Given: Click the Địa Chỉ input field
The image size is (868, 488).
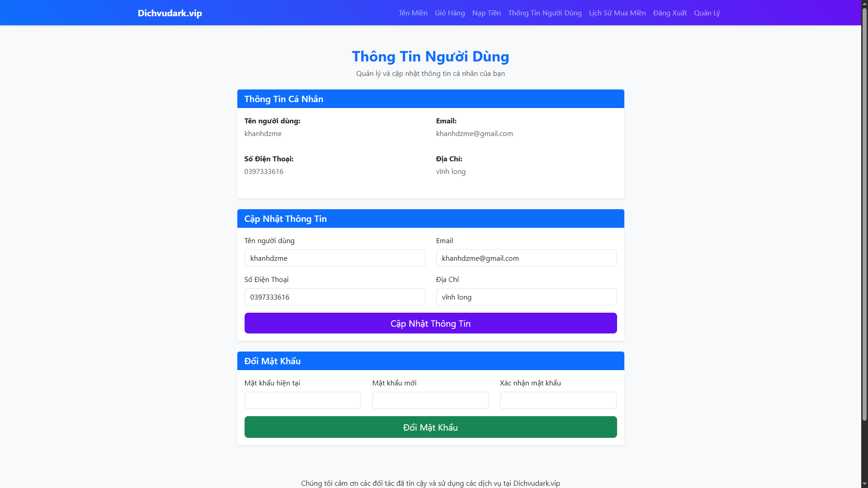Looking at the screenshot, I should (x=526, y=297).
